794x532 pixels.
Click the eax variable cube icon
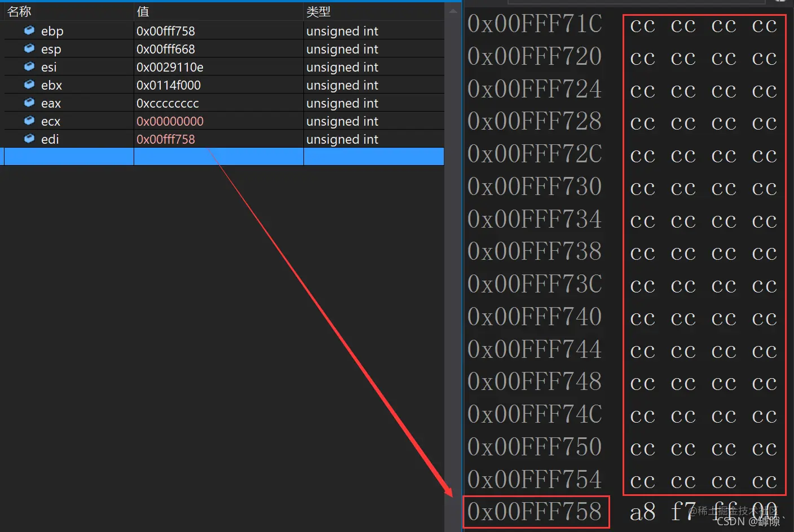(29, 103)
